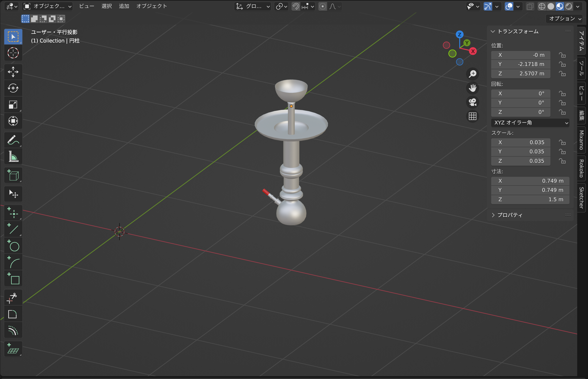Collapse the トランスフォーム panel
This screenshot has width=588, height=379.
click(x=493, y=31)
